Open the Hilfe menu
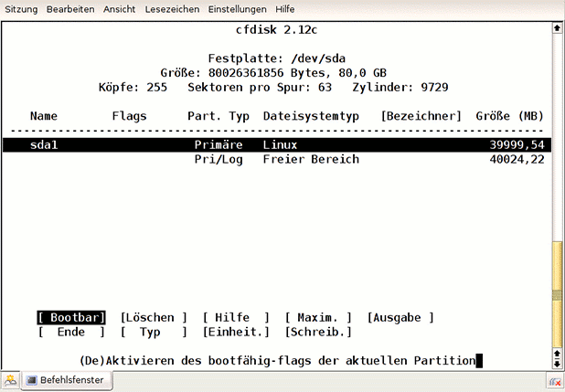This screenshot has width=565, height=392. [284, 9]
